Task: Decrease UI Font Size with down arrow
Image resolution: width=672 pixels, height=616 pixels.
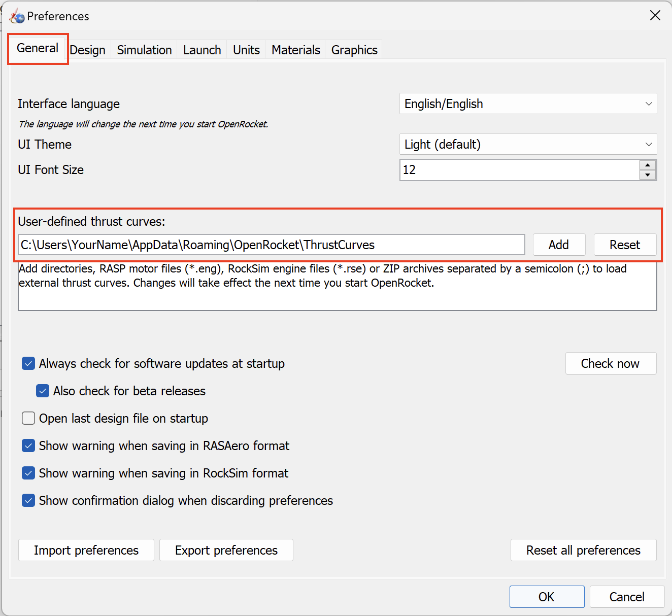Action: (648, 175)
